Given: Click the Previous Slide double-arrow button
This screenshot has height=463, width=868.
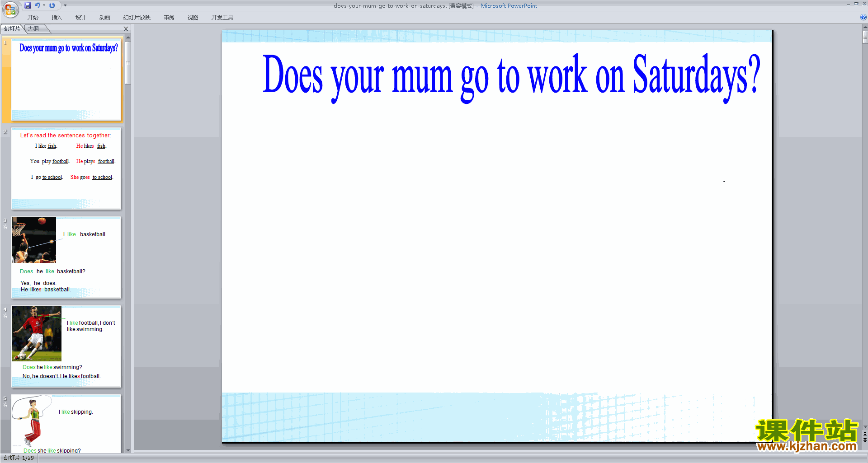Looking at the screenshot, I should (x=865, y=434).
